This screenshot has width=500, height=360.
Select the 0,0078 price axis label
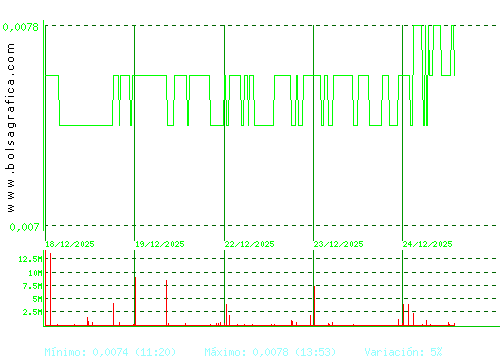point(21,27)
